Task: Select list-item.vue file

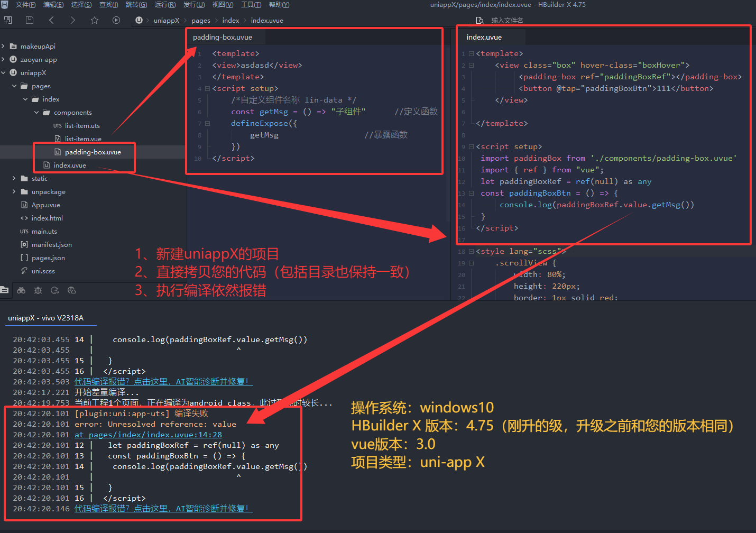Action: point(83,139)
